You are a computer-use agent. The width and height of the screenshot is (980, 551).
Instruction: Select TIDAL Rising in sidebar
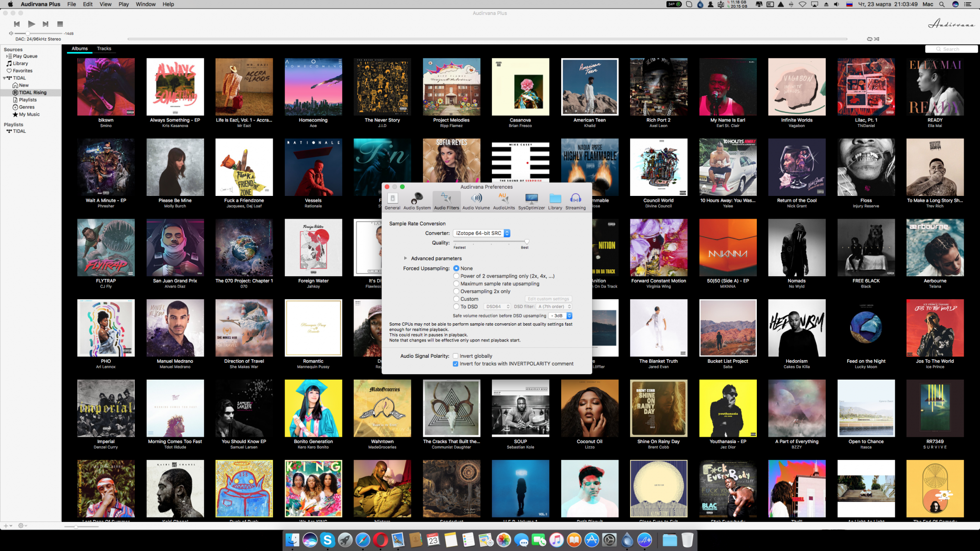[31, 93]
